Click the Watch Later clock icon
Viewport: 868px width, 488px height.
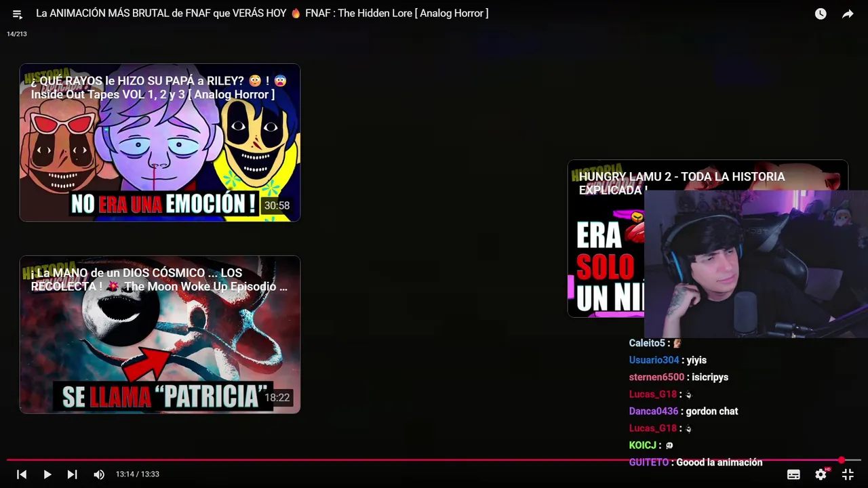coord(821,14)
